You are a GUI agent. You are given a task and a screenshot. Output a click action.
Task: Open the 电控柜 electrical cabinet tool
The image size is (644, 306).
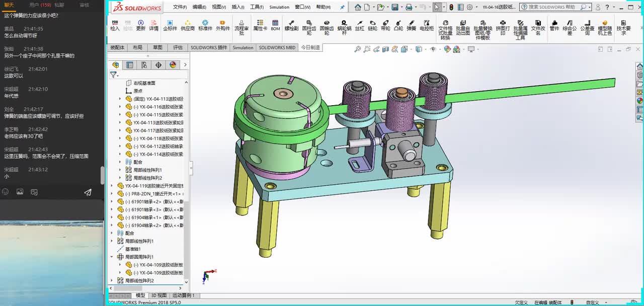click(427, 26)
